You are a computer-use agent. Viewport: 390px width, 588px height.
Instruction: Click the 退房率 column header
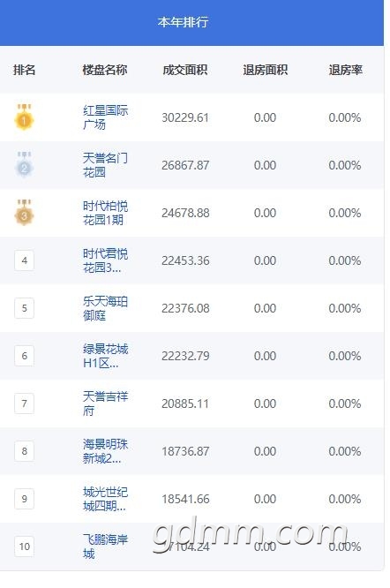pos(345,70)
